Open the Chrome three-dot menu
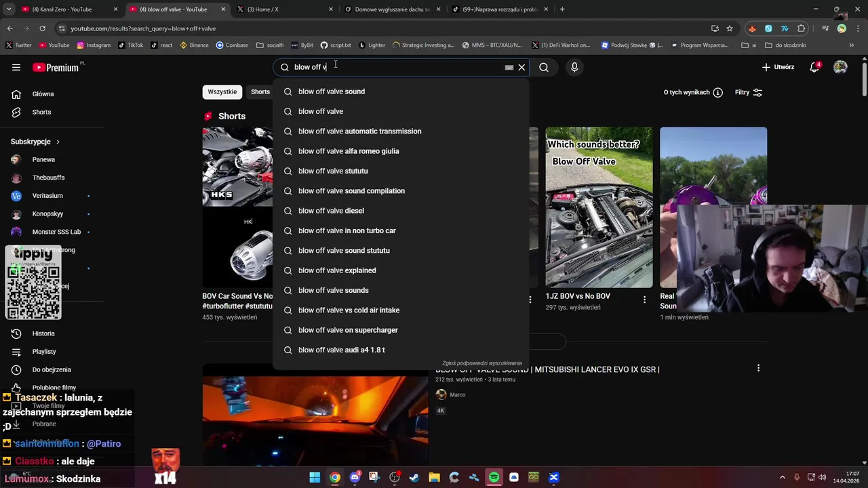 tap(856, 28)
